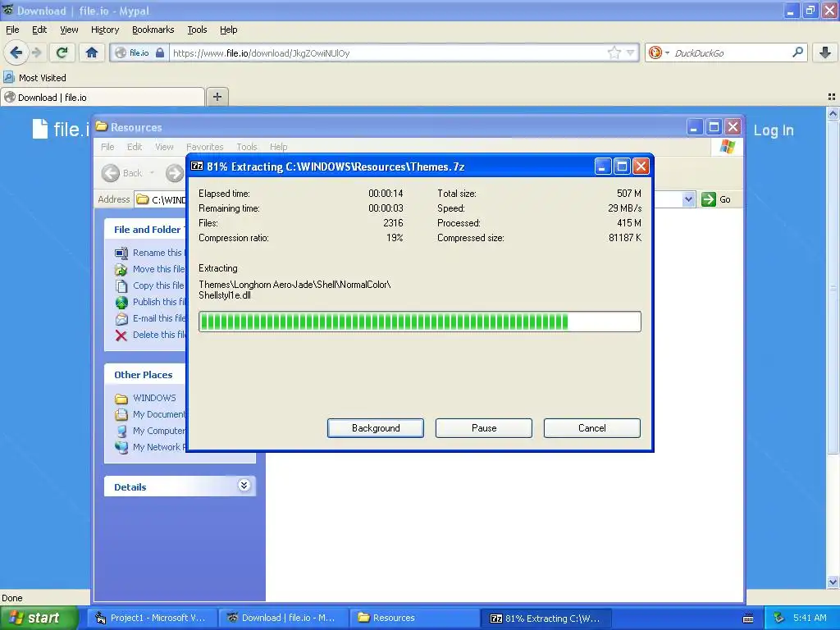Click Log In on file.io page
Viewport: 840px width, 630px height.
pyautogui.click(x=773, y=130)
